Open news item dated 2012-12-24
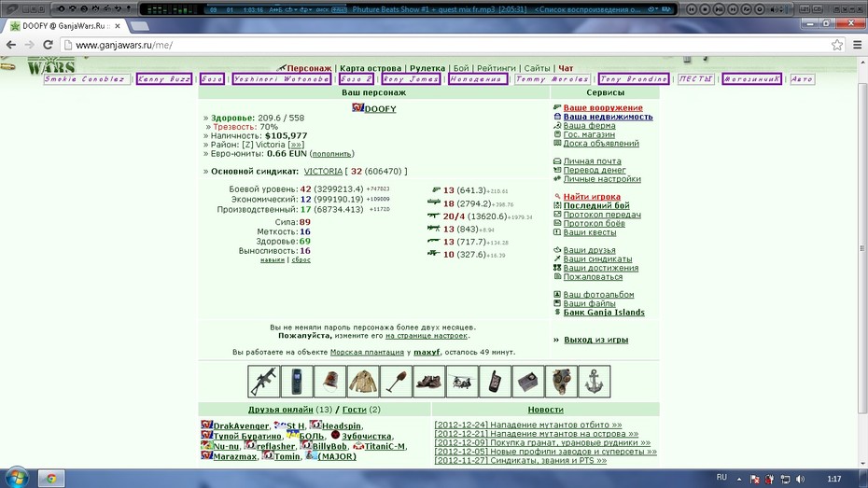Image resolution: width=868 pixels, height=488 pixels. [x=528, y=425]
